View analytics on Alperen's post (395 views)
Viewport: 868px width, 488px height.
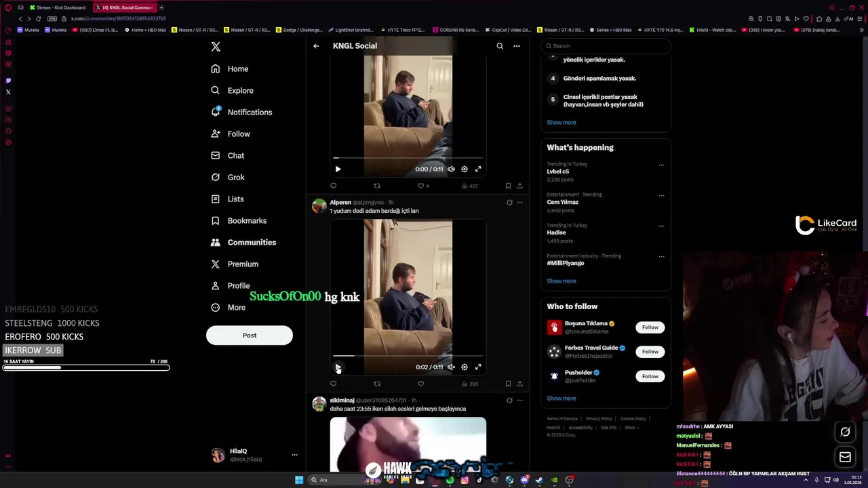click(x=469, y=384)
